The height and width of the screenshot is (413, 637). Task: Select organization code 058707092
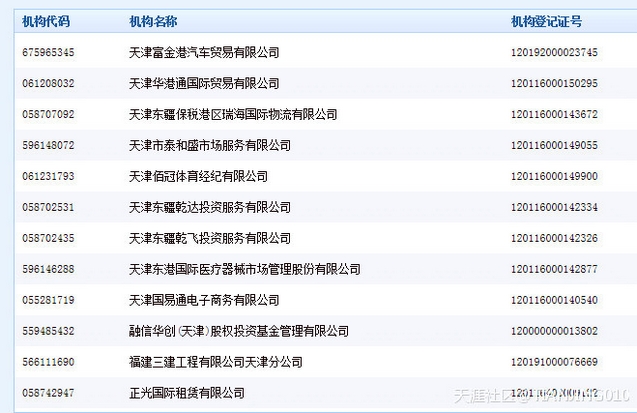pyautogui.click(x=48, y=114)
